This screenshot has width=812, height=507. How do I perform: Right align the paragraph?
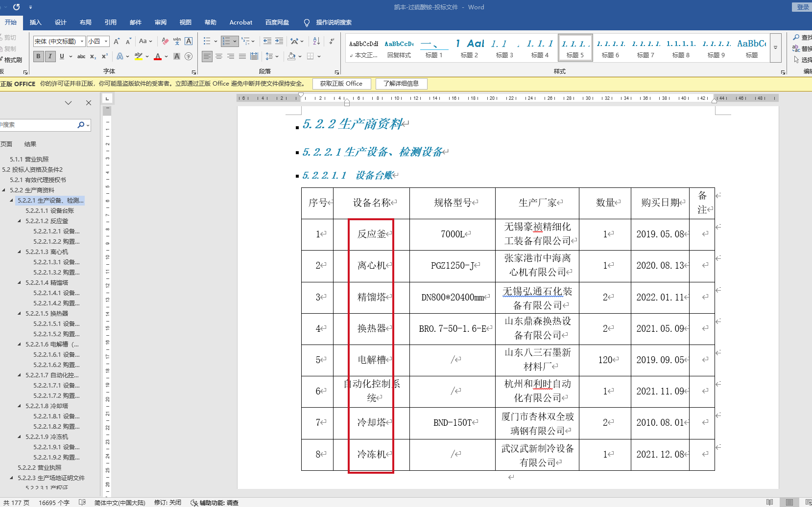click(231, 56)
